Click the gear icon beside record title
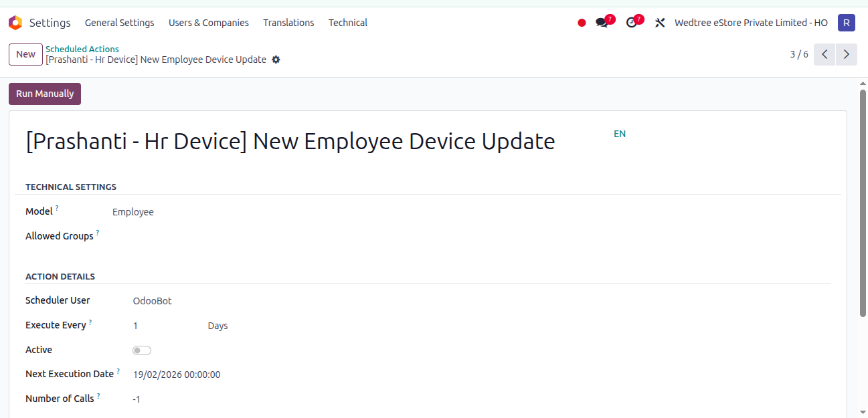Image resolution: width=868 pixels, height=418 pixels. pyautogui.click(x=276, y=60)
